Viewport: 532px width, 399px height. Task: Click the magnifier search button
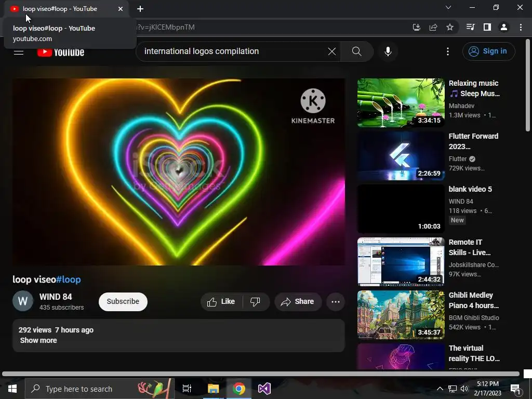tap(356, 51)
